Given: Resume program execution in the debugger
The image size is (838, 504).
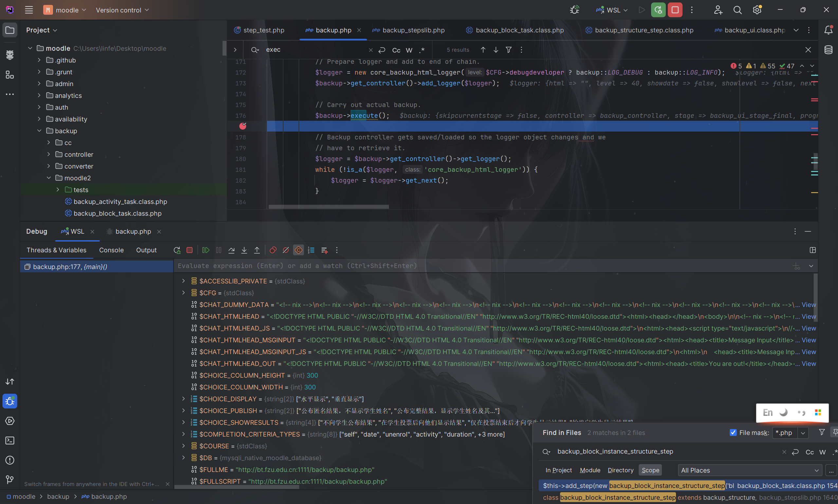Looking at the screenshot, I should [206, 250].
